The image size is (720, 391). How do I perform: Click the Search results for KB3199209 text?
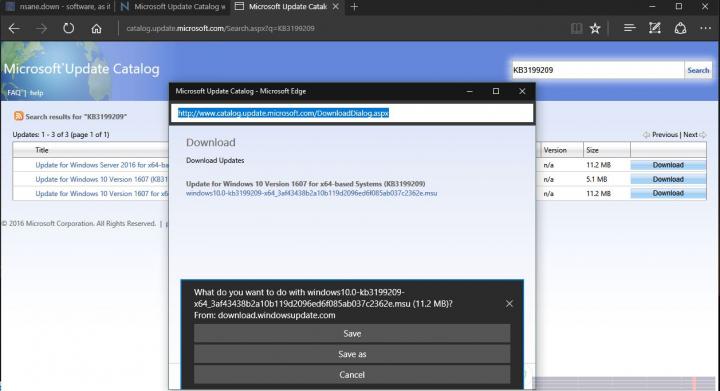tap(76, 117)
